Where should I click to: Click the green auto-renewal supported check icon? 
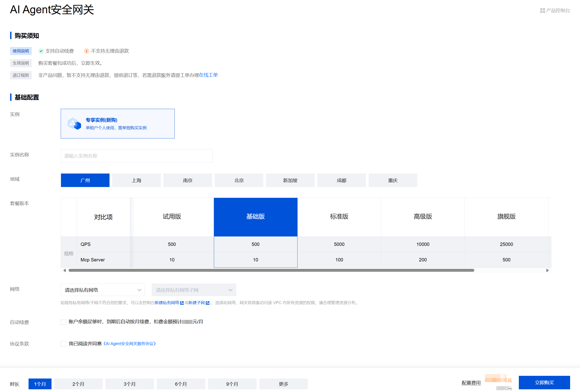(x=41, y=51)
